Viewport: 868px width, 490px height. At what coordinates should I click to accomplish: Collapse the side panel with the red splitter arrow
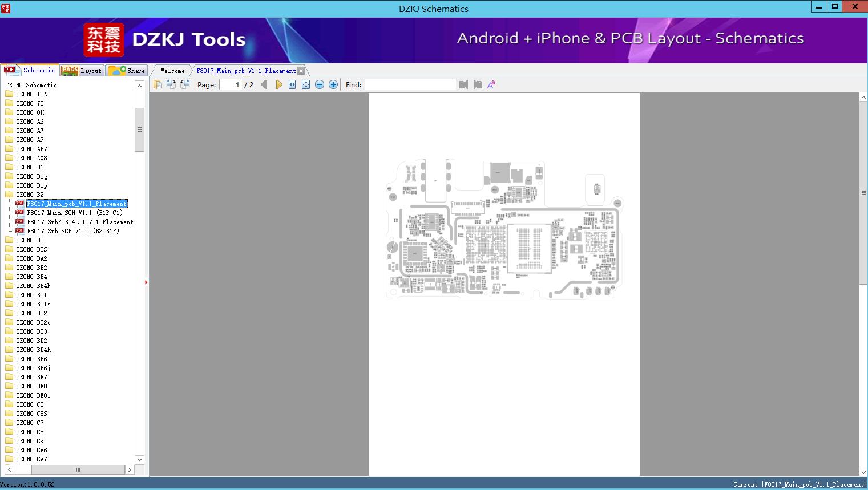pos(146,282)
